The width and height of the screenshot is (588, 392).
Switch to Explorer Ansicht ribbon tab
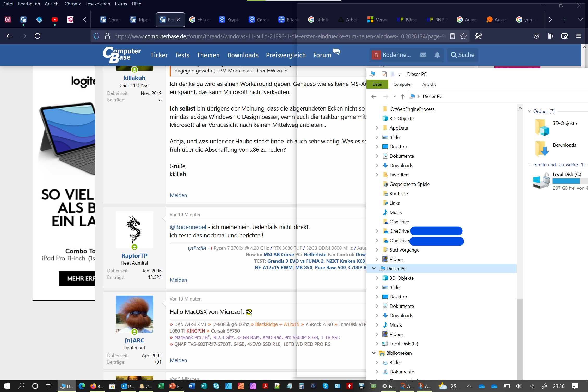click(429, 84)
